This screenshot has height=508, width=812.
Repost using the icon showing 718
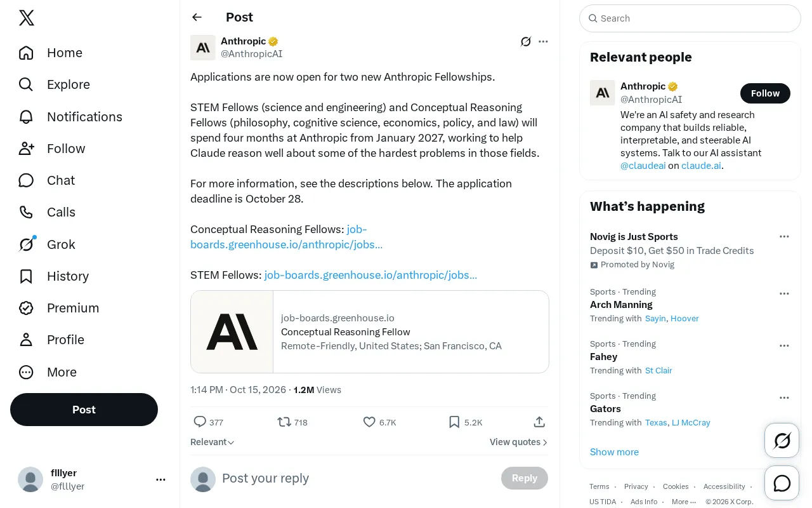click(x=284, y=422)
